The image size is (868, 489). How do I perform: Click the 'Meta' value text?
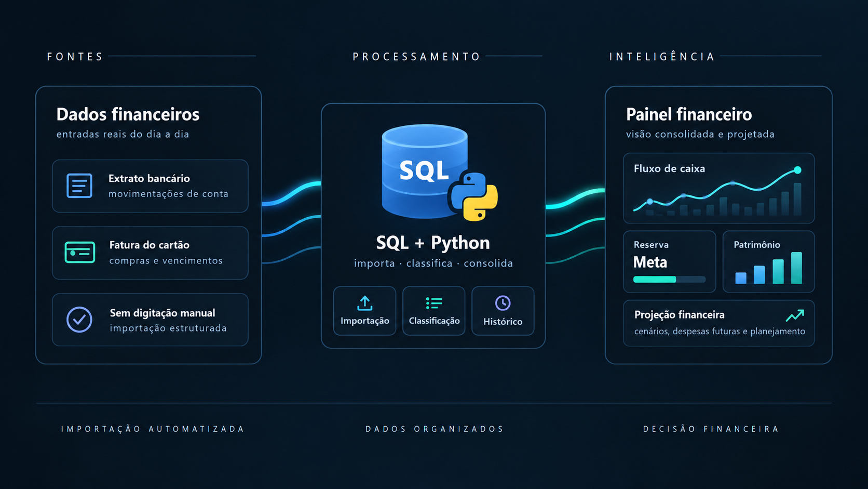(x=650, y=262)
